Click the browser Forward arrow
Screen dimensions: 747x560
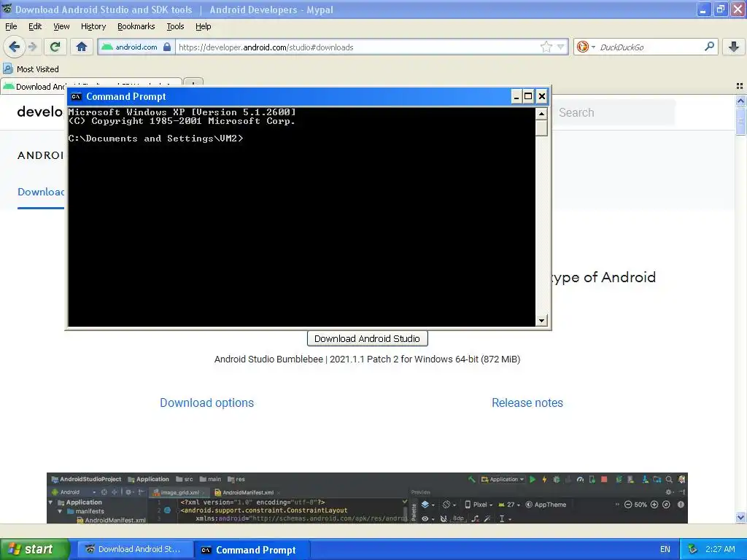pyautogui.click(x=32, y=47)
